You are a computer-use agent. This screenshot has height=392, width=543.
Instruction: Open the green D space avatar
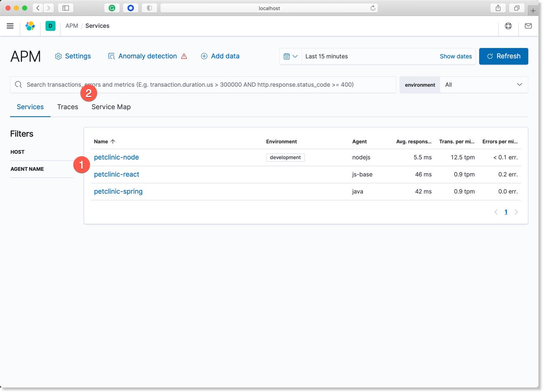tap(50, 26)
